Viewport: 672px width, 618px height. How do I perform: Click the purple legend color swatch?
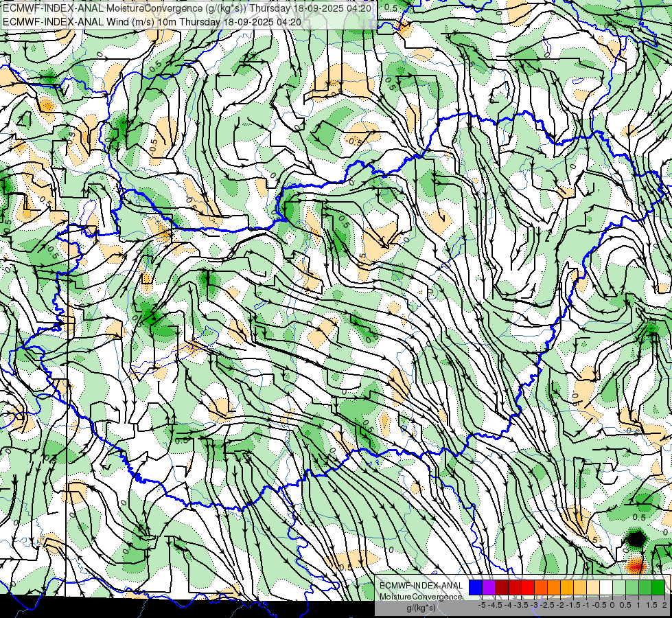[489, 588]
